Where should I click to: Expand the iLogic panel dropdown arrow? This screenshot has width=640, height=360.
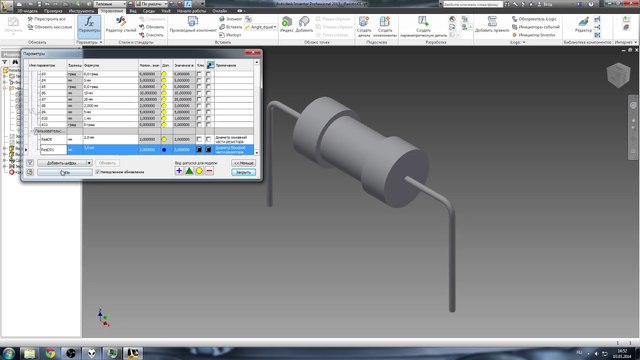pyautogui.click(x=524, y=42)
